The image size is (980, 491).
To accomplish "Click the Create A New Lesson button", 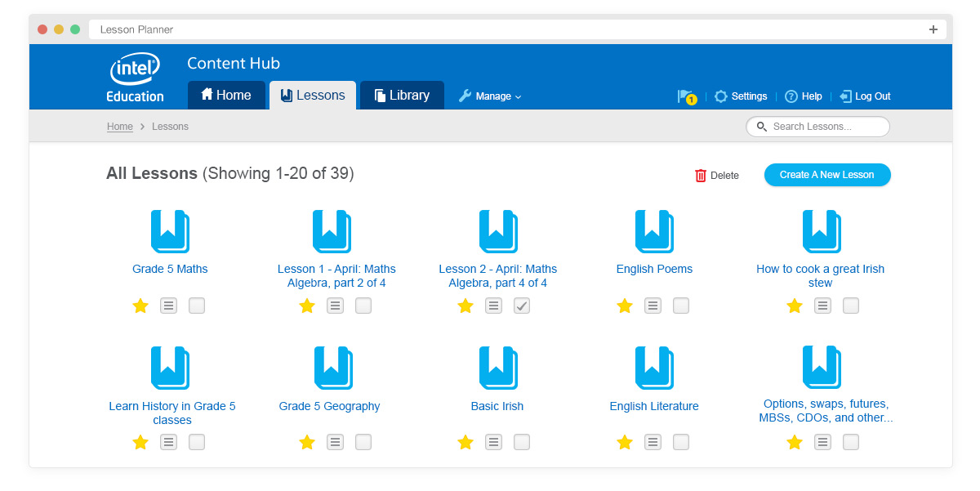I will coord(827,175).
